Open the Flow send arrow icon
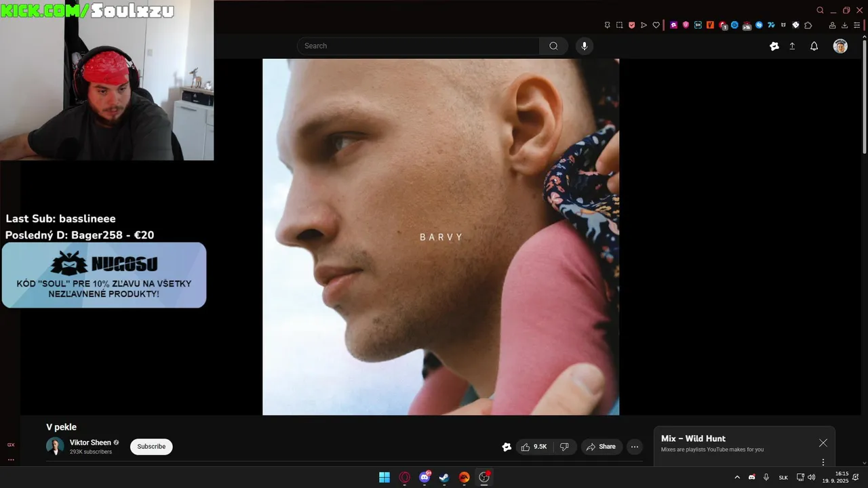 tap(644, 25)
